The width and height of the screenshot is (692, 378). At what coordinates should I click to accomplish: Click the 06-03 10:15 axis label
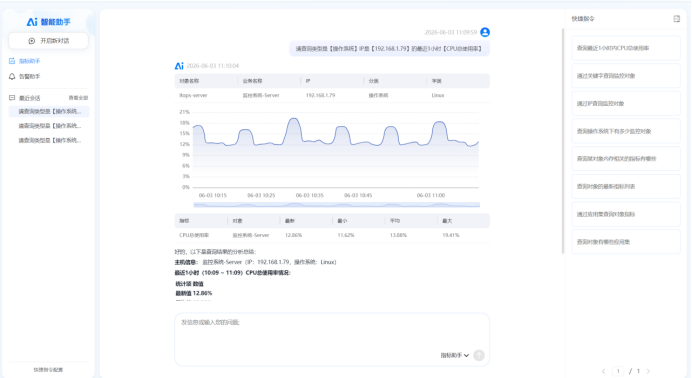(213, 195)
